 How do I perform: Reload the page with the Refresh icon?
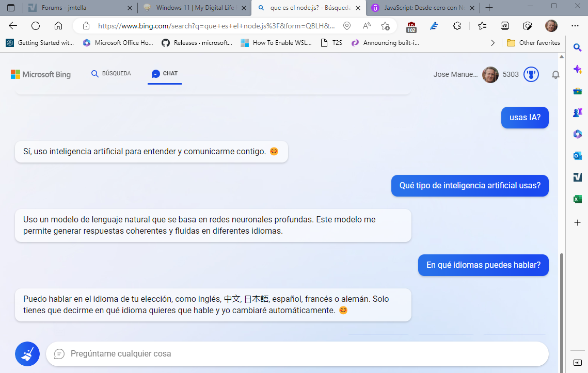36,25
